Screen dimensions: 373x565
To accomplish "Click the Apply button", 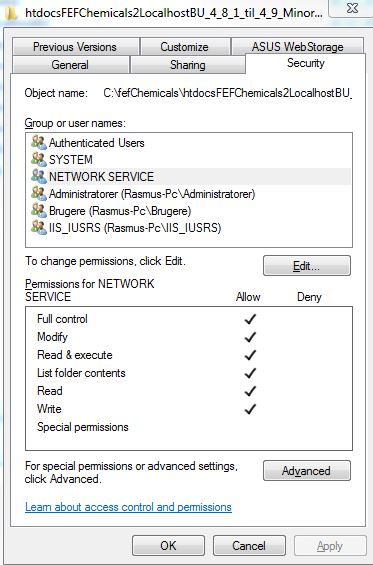I will click(330, 546).
